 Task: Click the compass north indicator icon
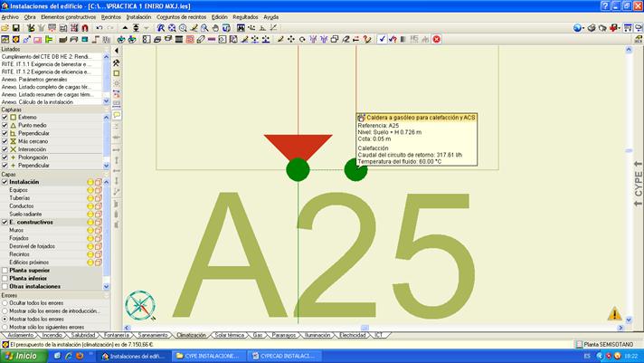tap(140, 306)
